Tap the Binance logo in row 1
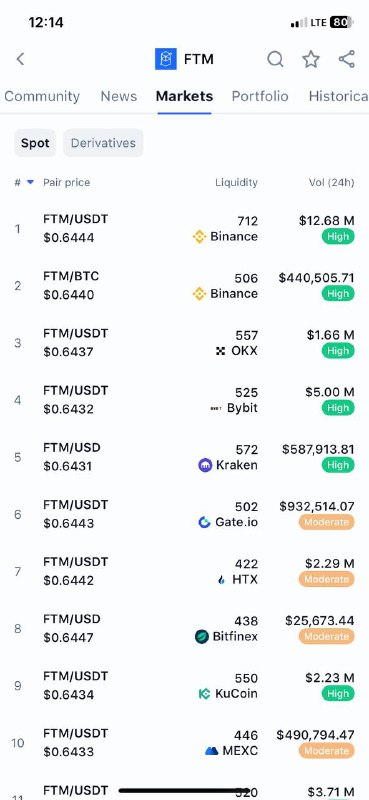The image size is (369, 800). pyautogui.click(x=199, y=237)
